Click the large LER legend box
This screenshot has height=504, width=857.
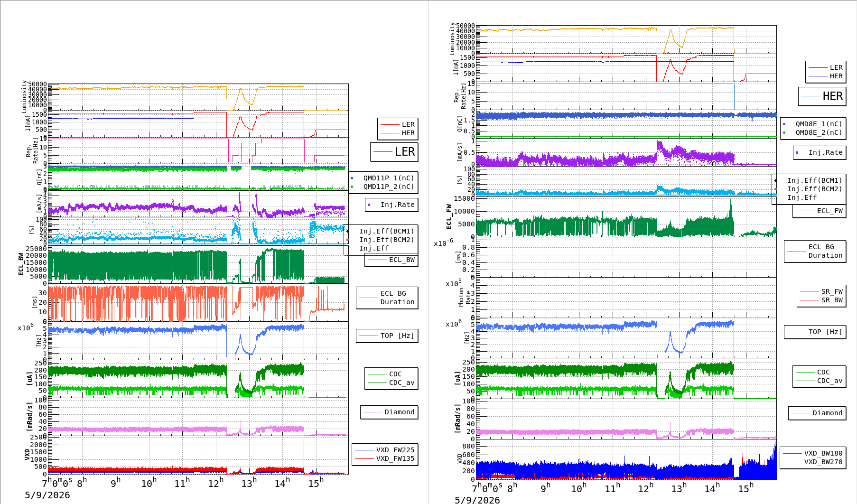pyautogui.click(x=394, y=152)
